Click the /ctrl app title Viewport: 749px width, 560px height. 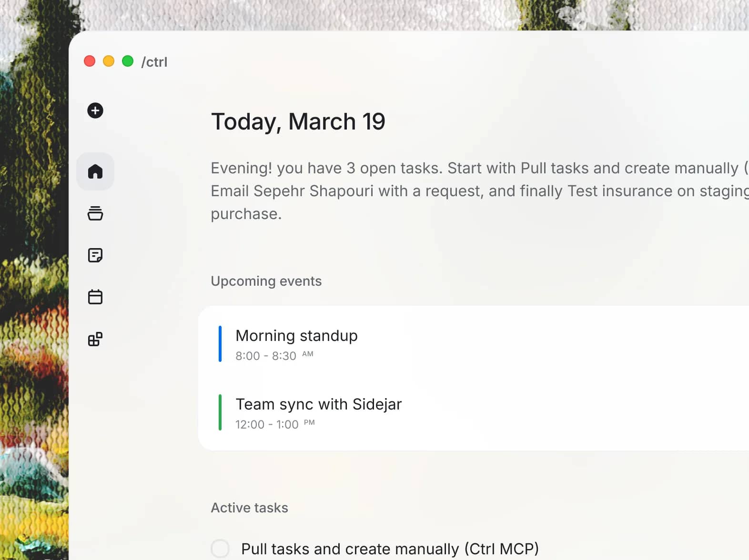point(154,62)
